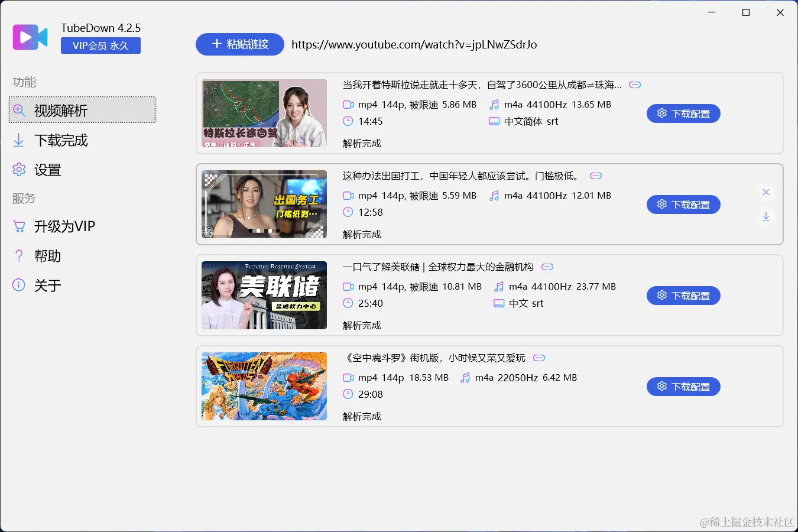The width and height of the screenshot is (798, 532).
Task: Minimize the TubeDown window
Action: (712, 12)
